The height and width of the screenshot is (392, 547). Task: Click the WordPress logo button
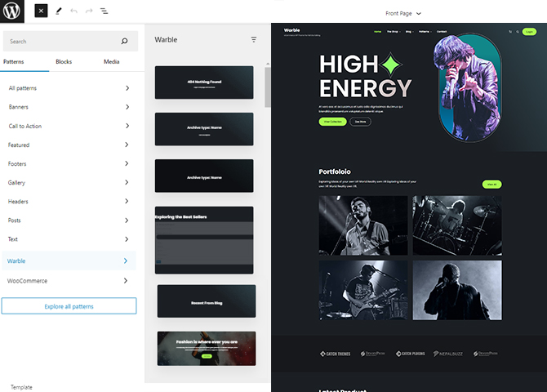[13, 11]
